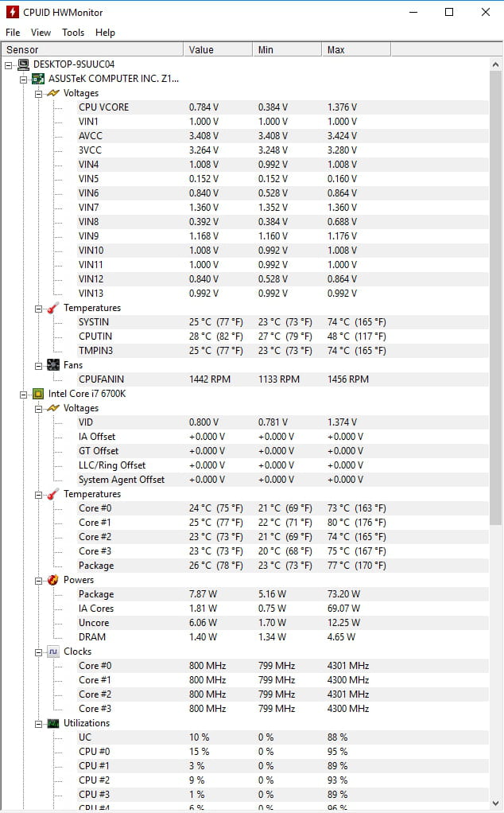Image resolution: width=504 pixels, height=813 pixels.
Task: Click the Value column header
Action: 218,50
